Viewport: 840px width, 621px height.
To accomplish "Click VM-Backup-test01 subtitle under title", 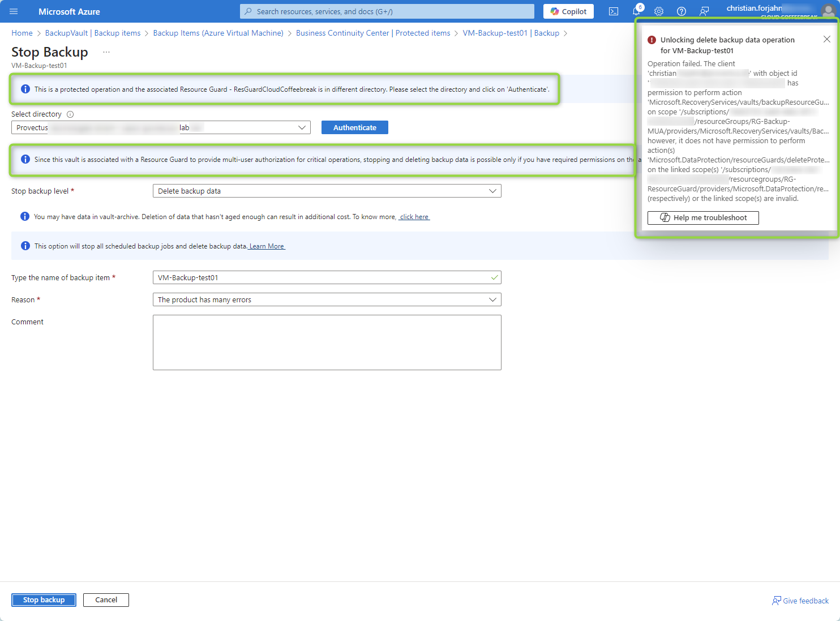I will (39, 66).
